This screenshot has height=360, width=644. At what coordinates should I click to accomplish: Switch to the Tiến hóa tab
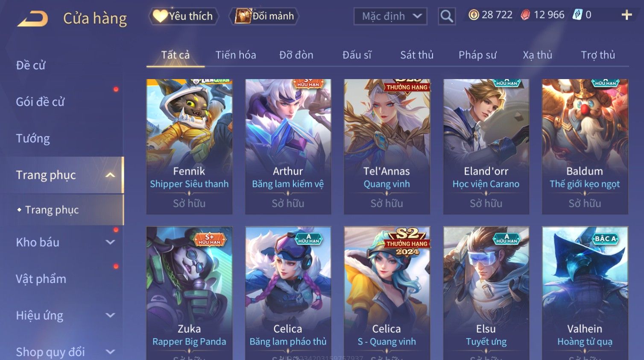[236, 55]
